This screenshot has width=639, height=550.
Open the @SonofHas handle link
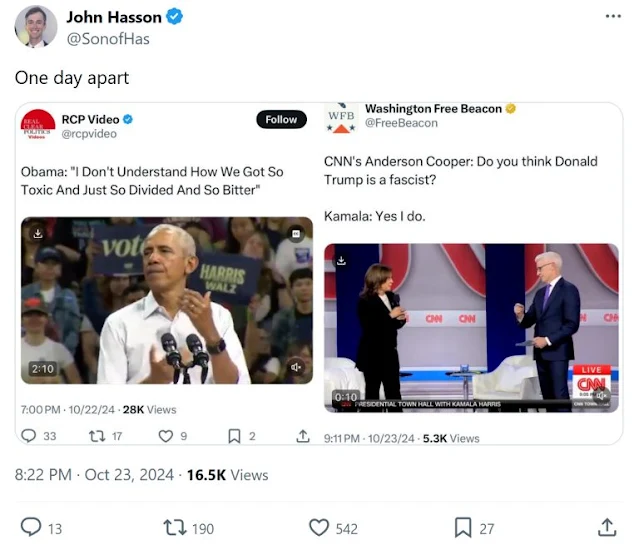pos(108,39)
